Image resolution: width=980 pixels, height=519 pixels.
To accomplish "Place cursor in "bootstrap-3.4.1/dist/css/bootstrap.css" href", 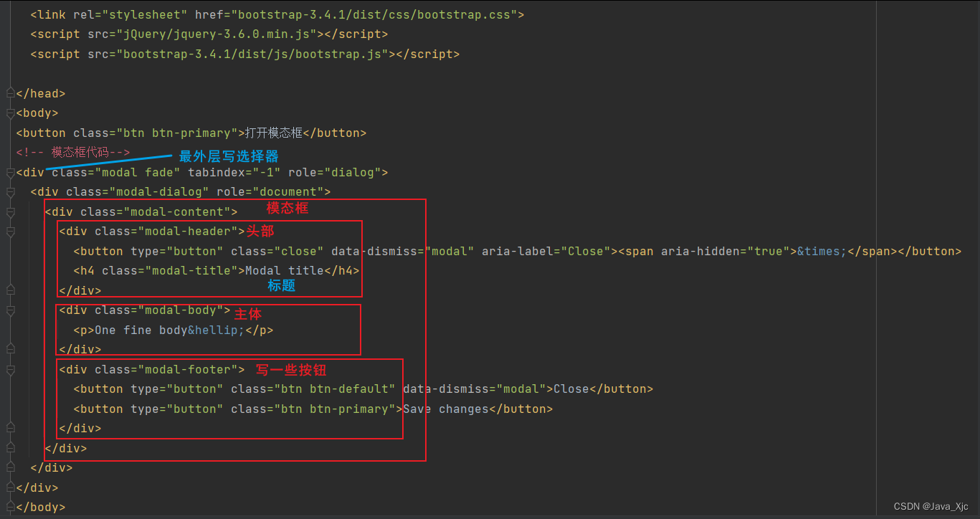I will coord(377,14).
